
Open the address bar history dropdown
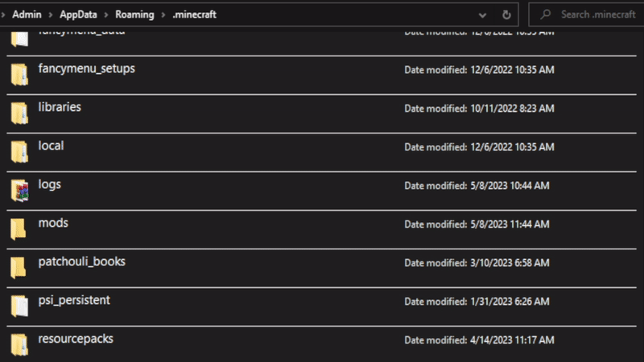coord(482,15)
